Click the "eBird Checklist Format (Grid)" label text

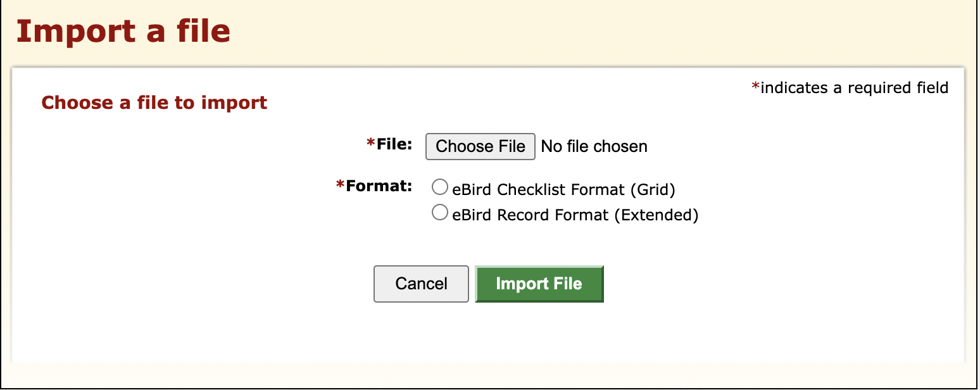563,189
